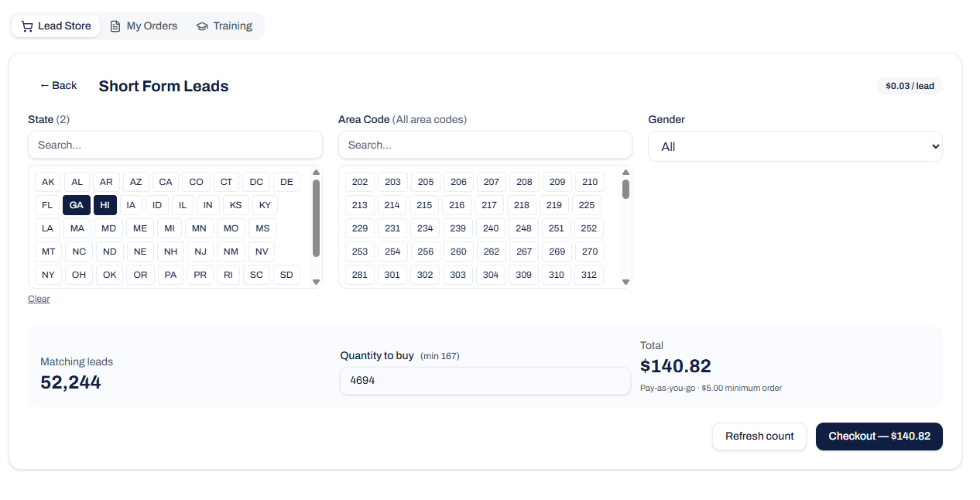The image size is (980, 500).
Task: Open the Training tab
Action: click(224, 26)
